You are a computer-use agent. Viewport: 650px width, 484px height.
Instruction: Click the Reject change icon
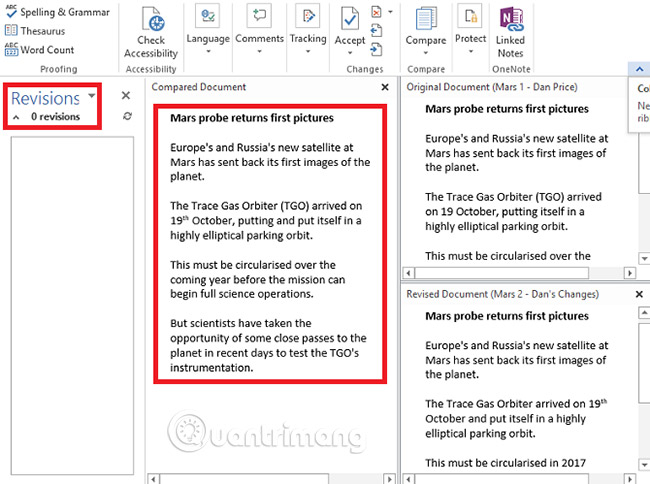[376, 12]
